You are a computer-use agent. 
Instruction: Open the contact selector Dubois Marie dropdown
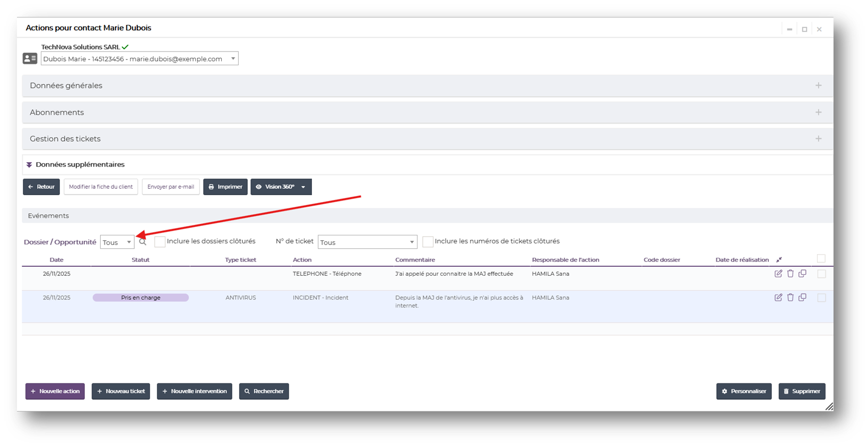tap(140, 59)
